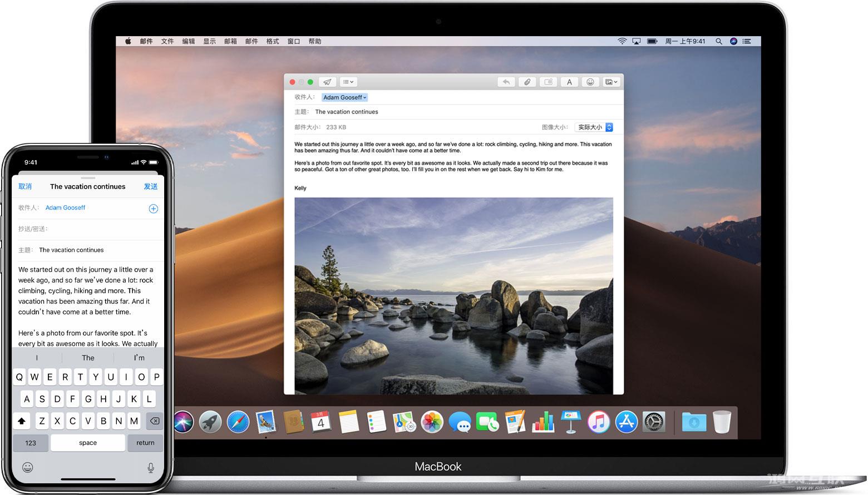
Task: Tap 取消 to cancel the iPhone draft
Action: pos(25,186)
